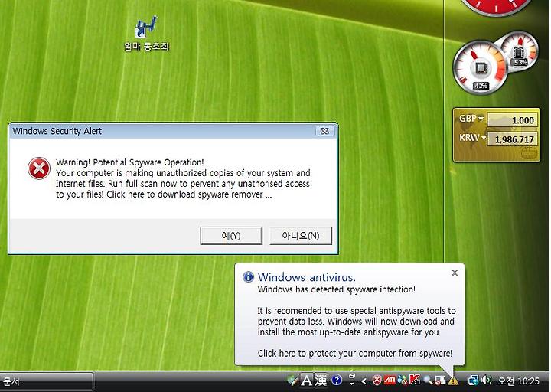Click the 문서 taskbar button
This screenshot has width=551, height=392.
click(47, 381)
